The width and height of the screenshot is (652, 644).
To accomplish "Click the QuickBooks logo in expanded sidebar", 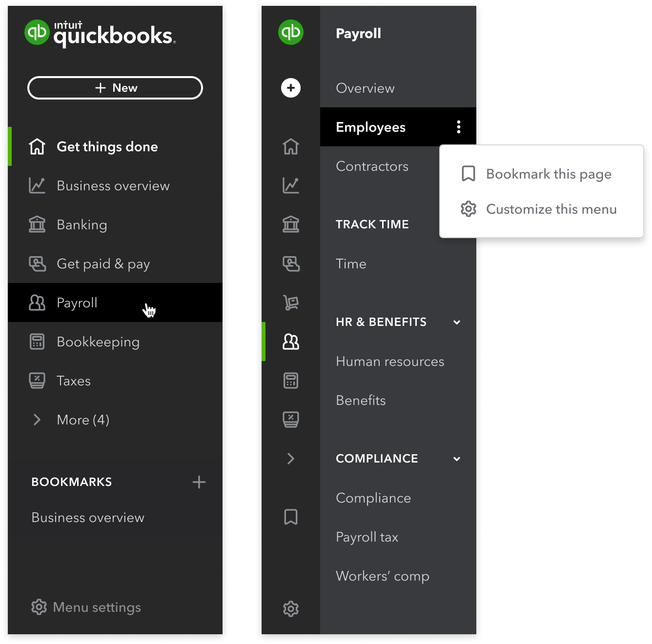I will [100, 33].
